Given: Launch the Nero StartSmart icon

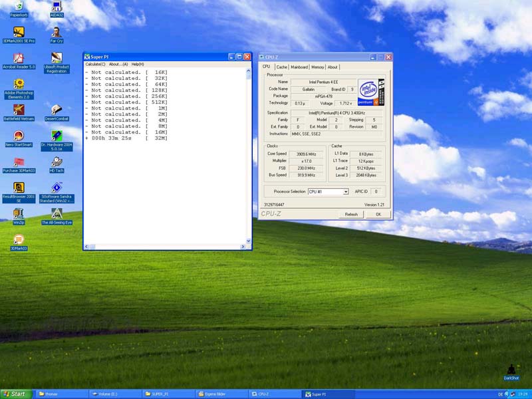Looking at the screenshot, I should coord(19,138).
